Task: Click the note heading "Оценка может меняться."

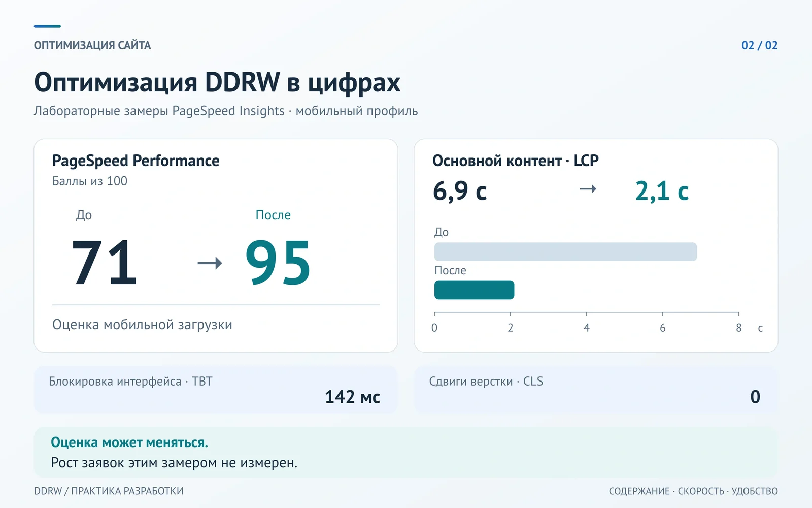Action: (129, 442)
